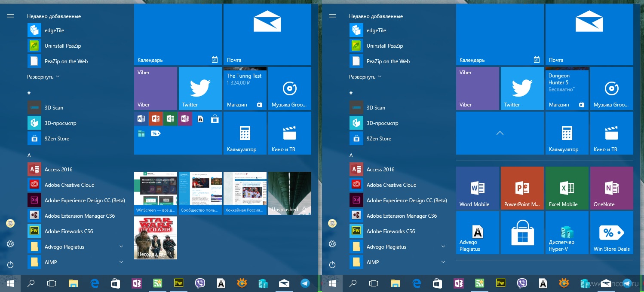This screenshot has height=292, width=644.
Task: Open the Хоккейная Россия live tile
Action: click(x=245, y=193)
